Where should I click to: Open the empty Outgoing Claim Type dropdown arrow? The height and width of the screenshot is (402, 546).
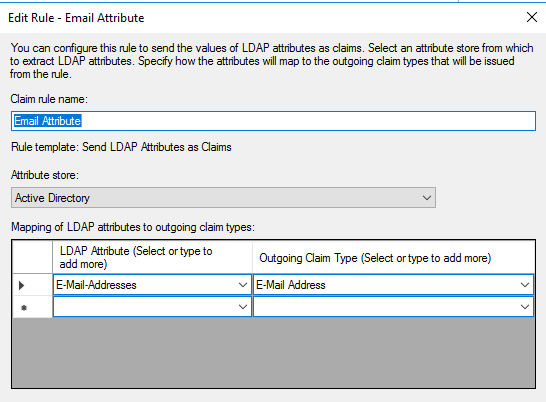pyautogui.click(x=525, y=307)
